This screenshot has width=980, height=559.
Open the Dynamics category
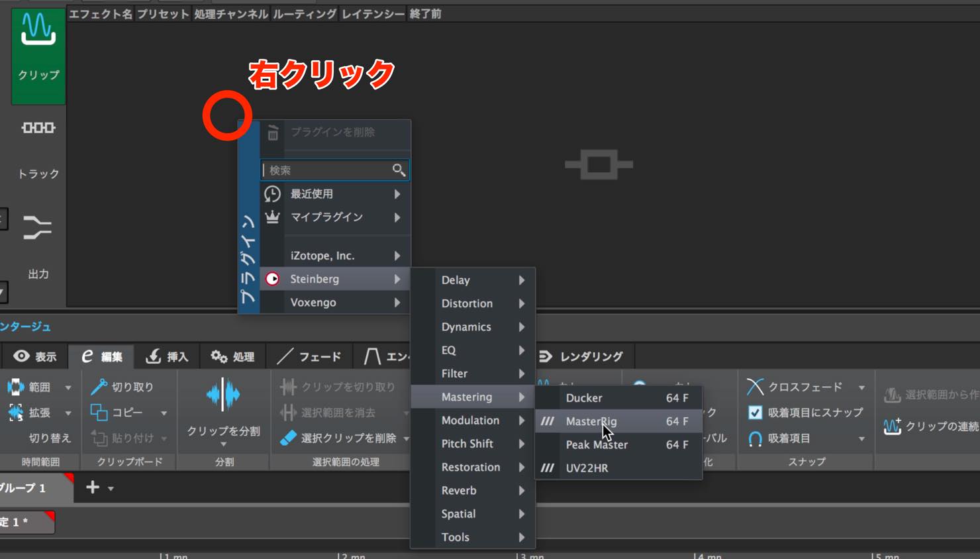[x=473, y=327]
